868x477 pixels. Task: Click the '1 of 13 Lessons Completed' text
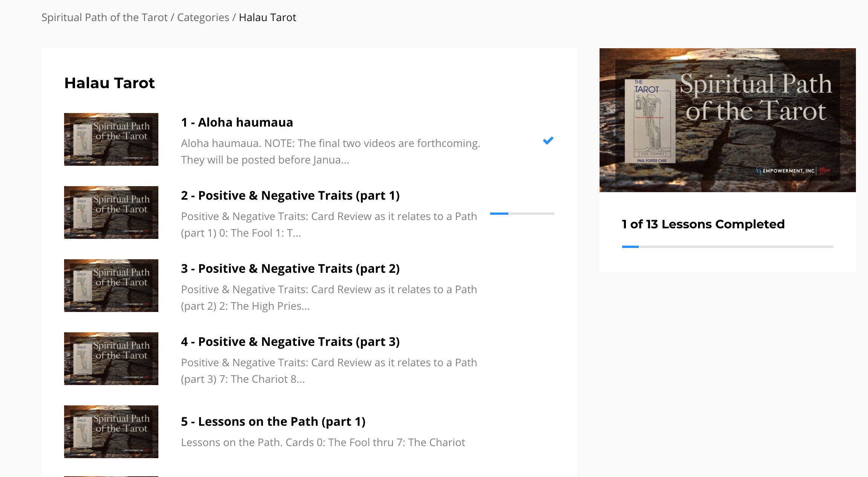[x=703, y=224]
